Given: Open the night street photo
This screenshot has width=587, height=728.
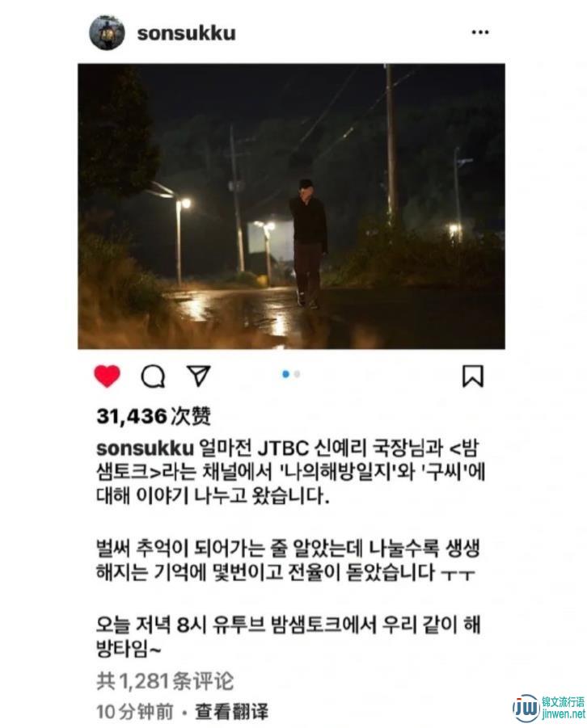Looking at the screenshot, I should (291, 206).
